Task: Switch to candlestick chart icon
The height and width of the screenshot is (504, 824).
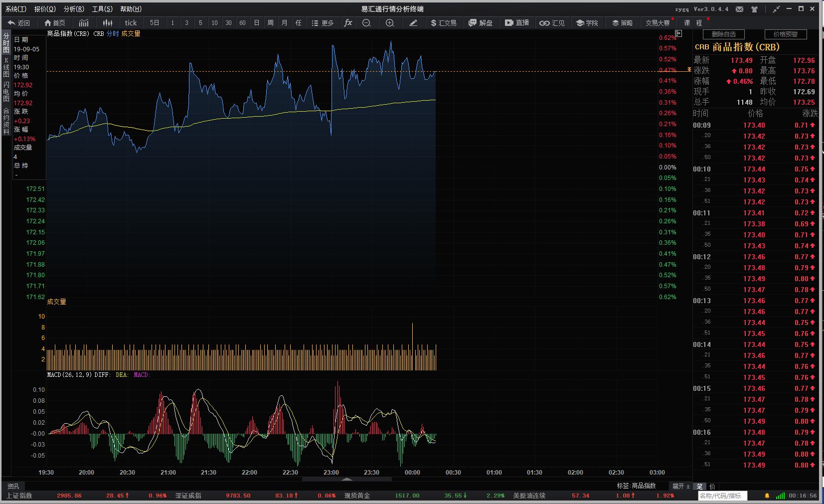Action: (107, 23)
